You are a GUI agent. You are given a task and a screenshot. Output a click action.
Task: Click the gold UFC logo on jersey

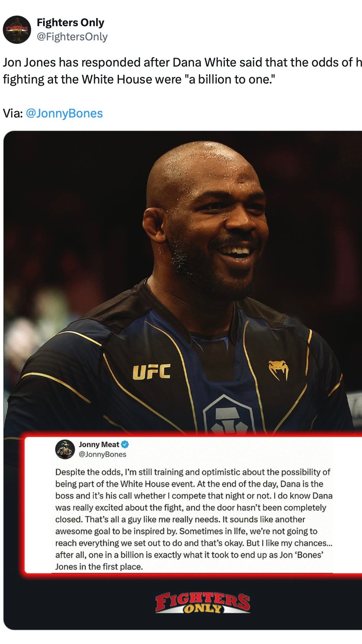[151, 372]
